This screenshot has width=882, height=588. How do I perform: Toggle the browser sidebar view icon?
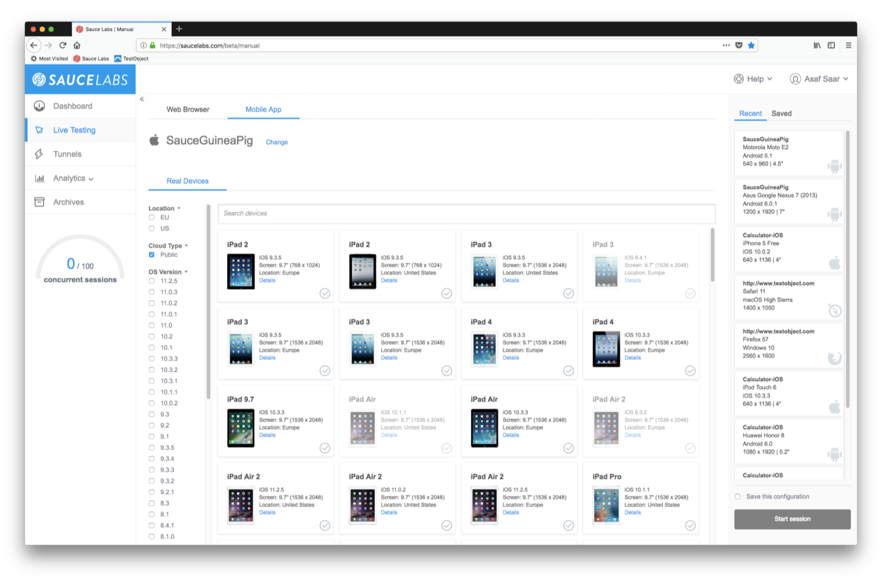pos(831,45)
